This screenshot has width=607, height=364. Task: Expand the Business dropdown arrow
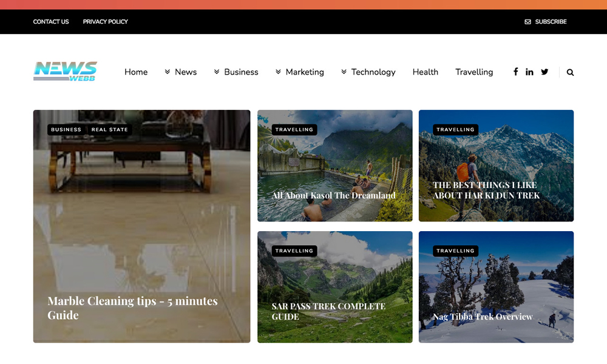[x=217, y=72]
